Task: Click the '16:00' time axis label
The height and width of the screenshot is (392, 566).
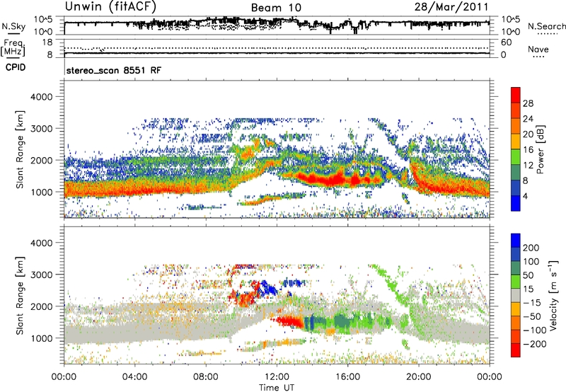Action: 347,377
